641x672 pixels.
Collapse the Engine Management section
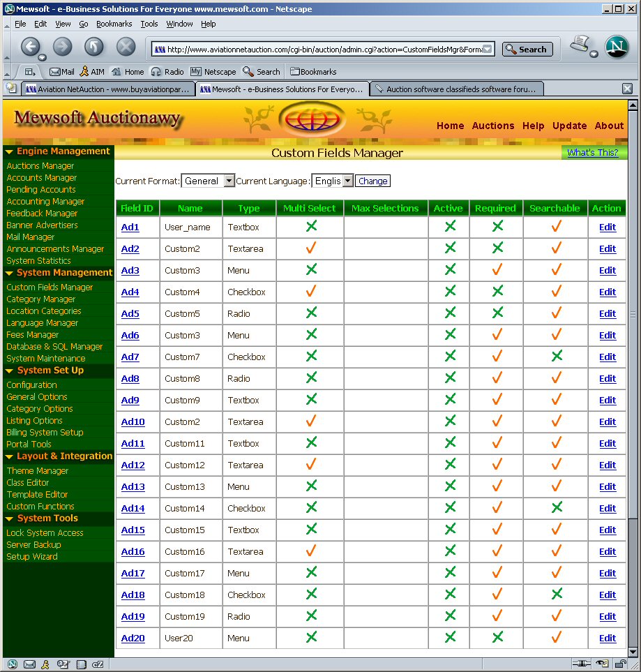pos(9,151)
